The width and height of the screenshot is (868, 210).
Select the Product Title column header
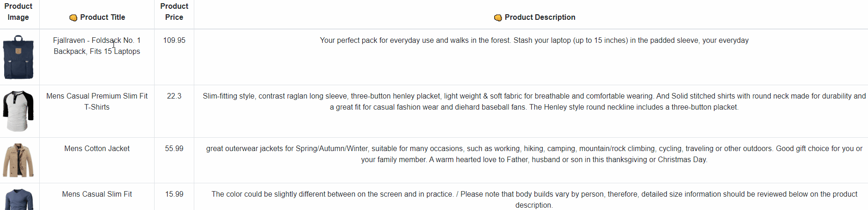[102, 17]
